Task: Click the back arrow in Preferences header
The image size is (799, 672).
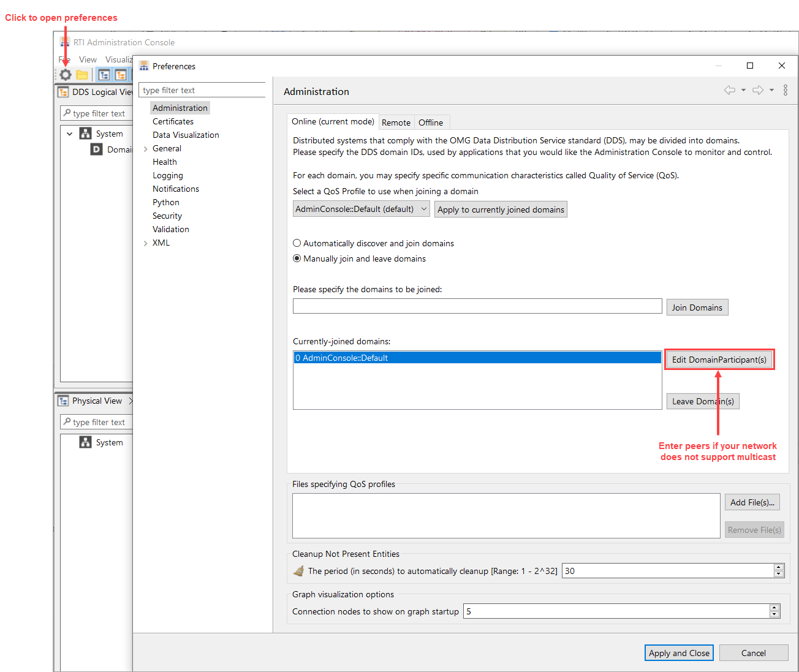Action: [729, 90]
